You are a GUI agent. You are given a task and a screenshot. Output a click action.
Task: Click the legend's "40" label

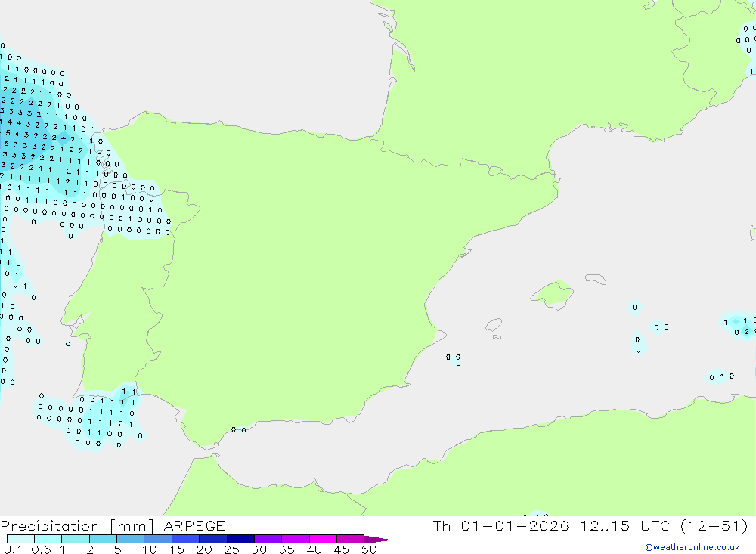click(314, 549)
